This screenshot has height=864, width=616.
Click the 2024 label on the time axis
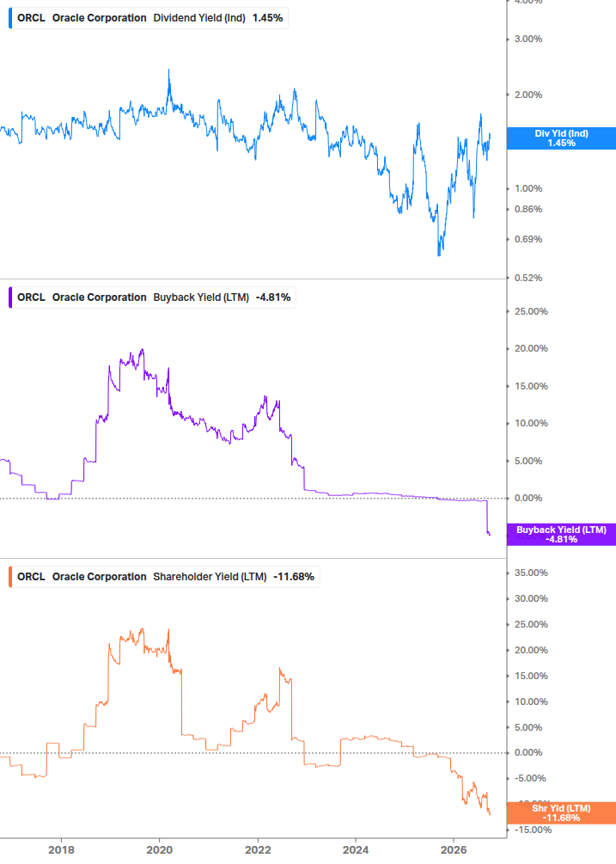[x=356, y=849]
